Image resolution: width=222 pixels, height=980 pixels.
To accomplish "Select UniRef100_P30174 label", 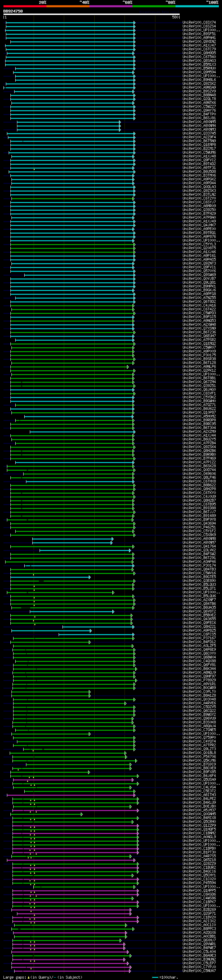I will 199,565.
